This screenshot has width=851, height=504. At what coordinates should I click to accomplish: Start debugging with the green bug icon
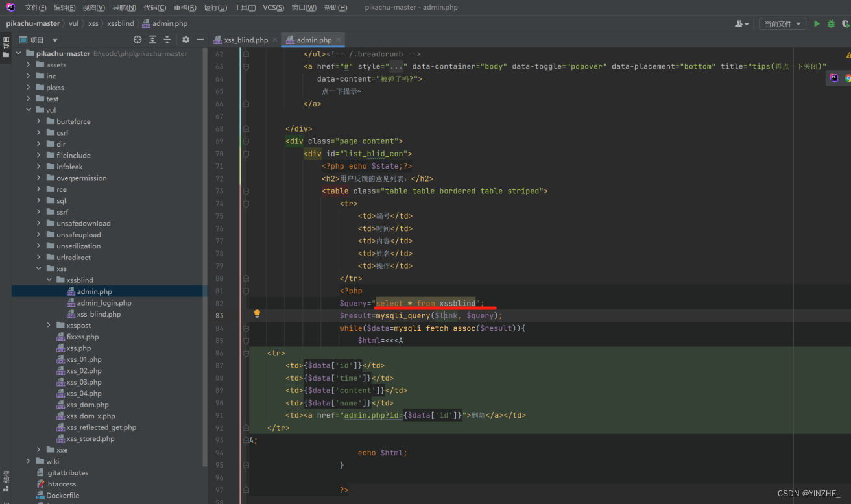pyautogui.click(x=831, y=23)
